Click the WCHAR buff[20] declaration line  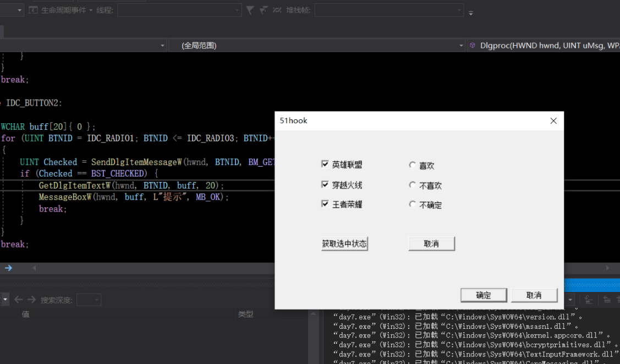coord(48,126)
